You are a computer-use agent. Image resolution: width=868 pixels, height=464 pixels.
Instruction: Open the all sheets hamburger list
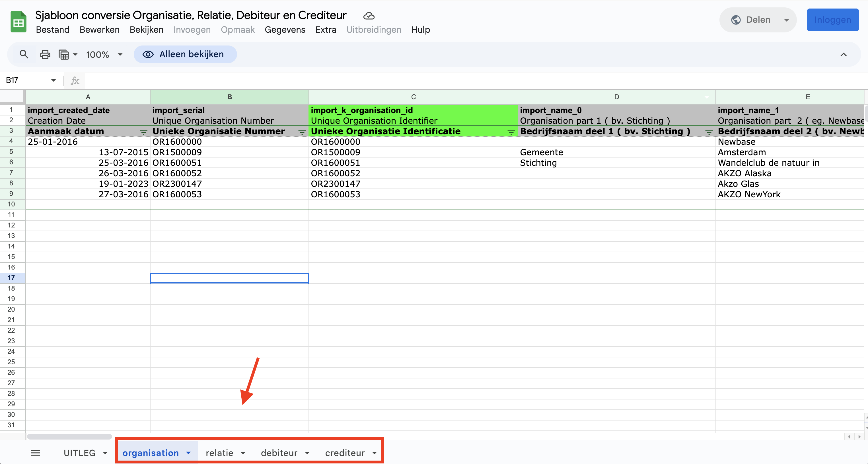click(35, 453)
